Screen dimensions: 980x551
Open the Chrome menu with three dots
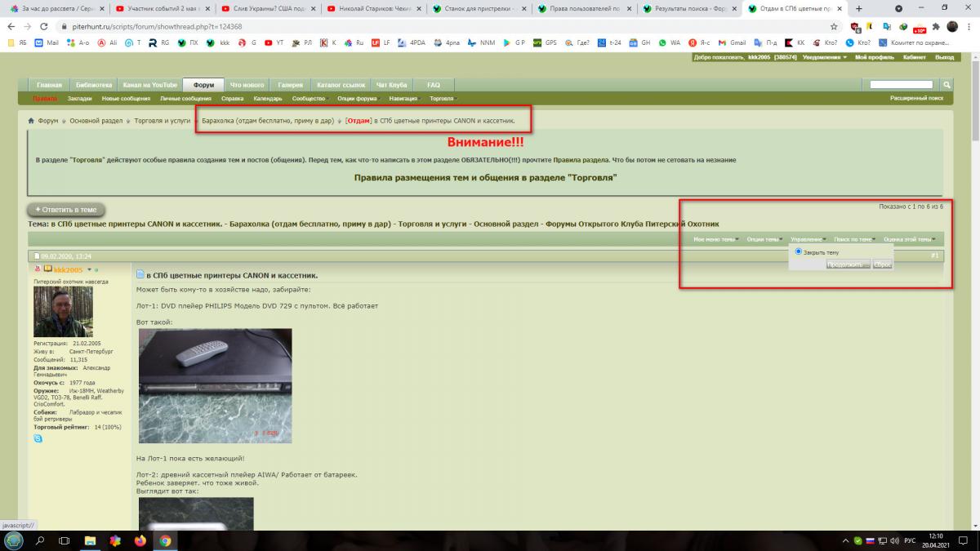pyautogui.click(x=969, y=26)
